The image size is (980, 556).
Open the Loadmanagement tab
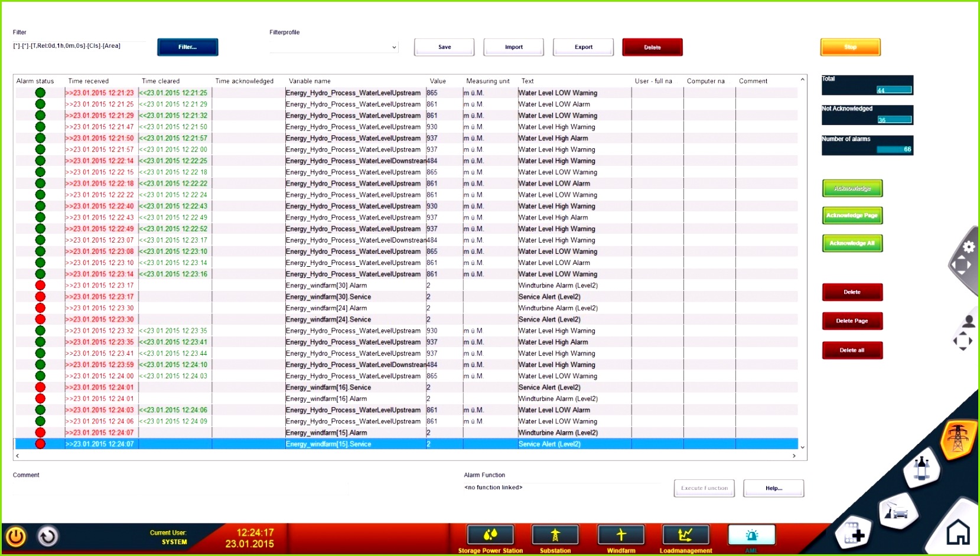(x=685, y=535)
